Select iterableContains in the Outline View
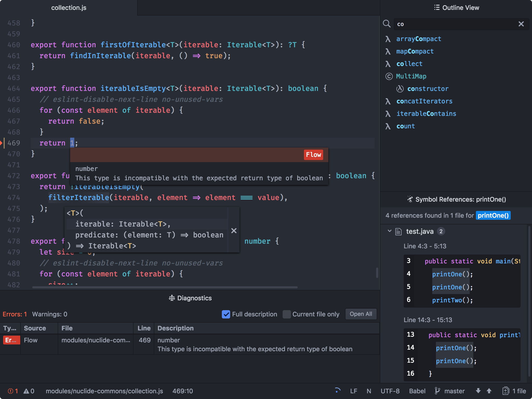532x399 pixels. click(426, 114)
